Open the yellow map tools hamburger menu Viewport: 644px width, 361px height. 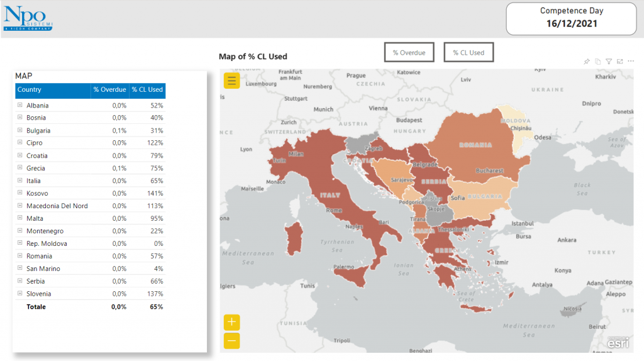click(231, 81)
